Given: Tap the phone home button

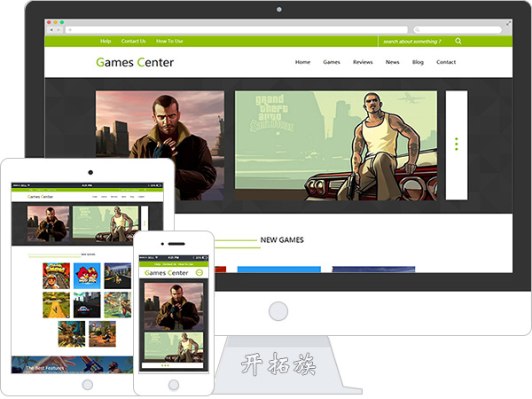Looking at the screenshot, I should [174, 385].
